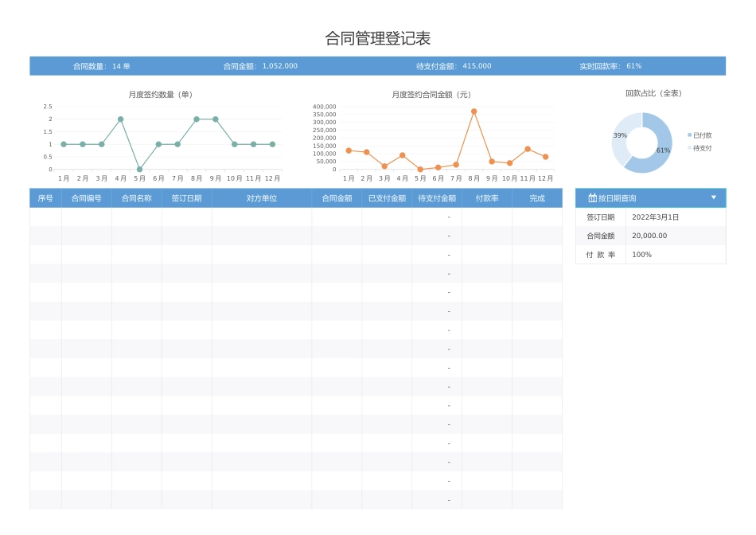Click the 按日期查询 panel header
This screenshot has height=535, width=756.
coord(637,197)
